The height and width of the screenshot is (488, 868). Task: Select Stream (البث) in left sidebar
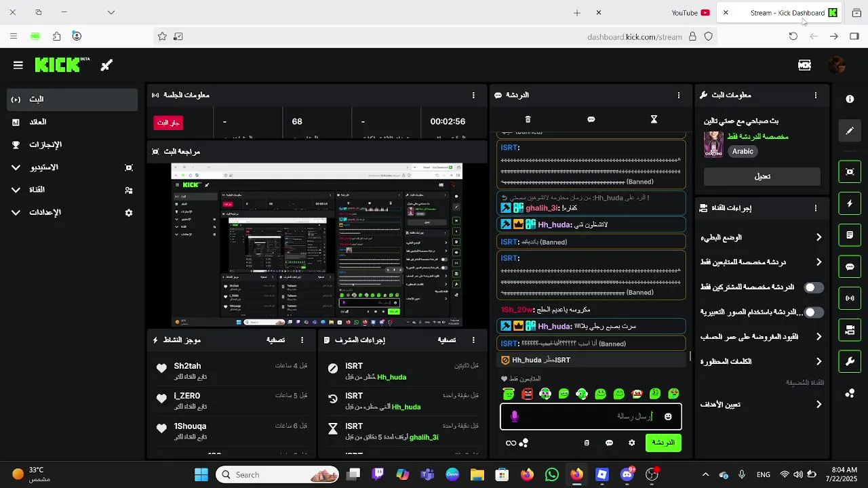(72, 100)
